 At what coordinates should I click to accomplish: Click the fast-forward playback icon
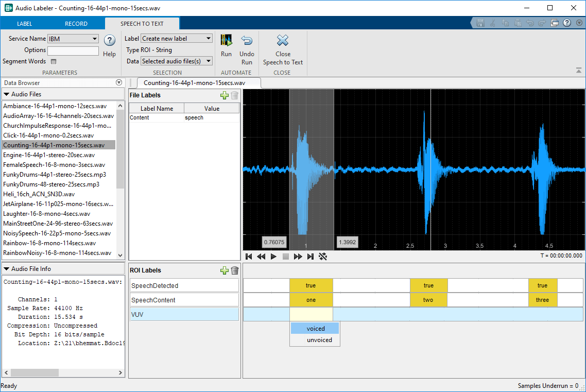(x=298, y=256)
